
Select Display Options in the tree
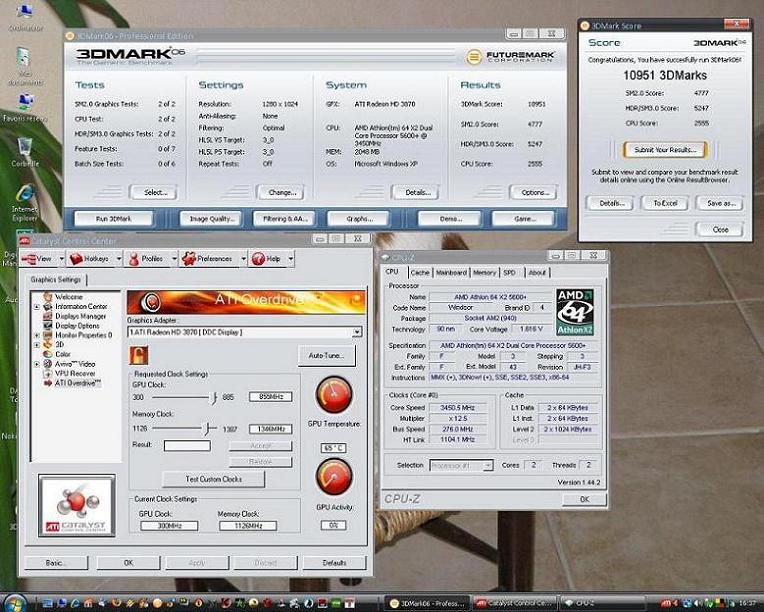click(77, 325)
